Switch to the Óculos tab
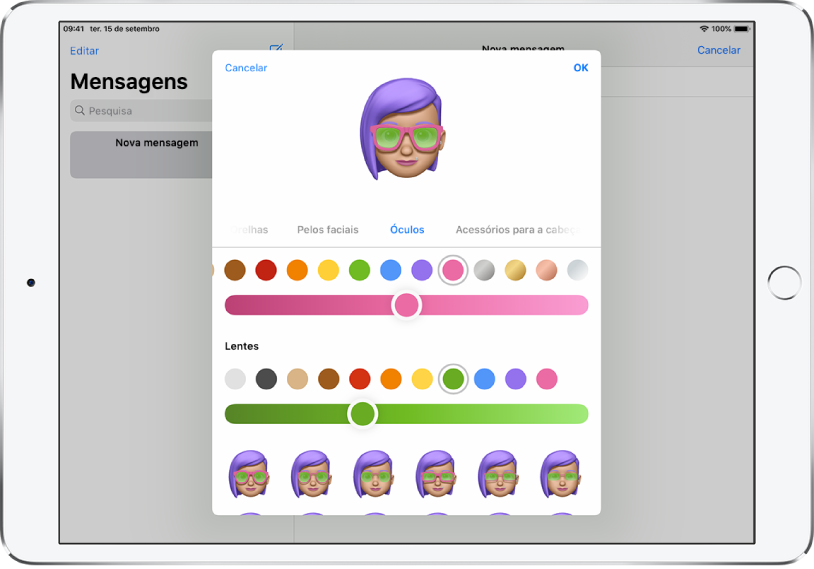The height and width of the screenshot is (569, 814). point(407,229)
